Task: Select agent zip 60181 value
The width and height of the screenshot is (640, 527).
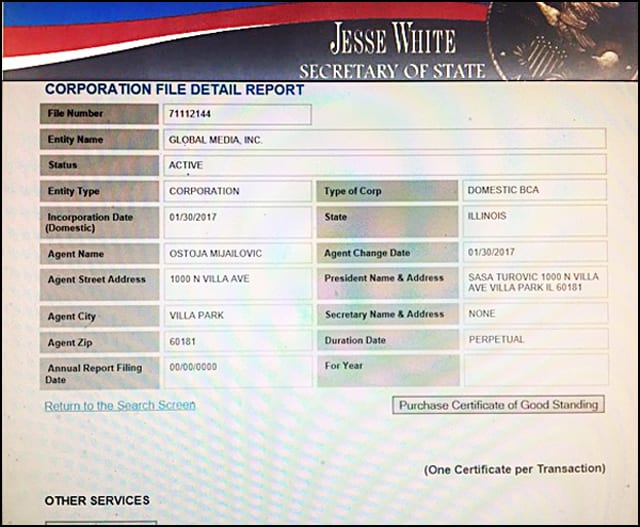Action: (238, 341)
